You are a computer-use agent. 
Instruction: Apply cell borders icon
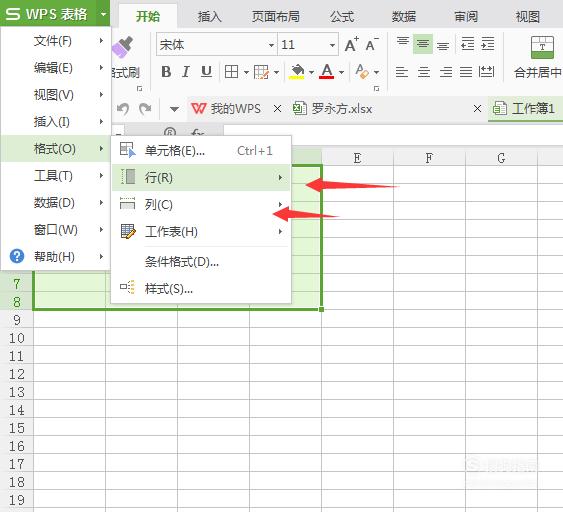[231, 72]
